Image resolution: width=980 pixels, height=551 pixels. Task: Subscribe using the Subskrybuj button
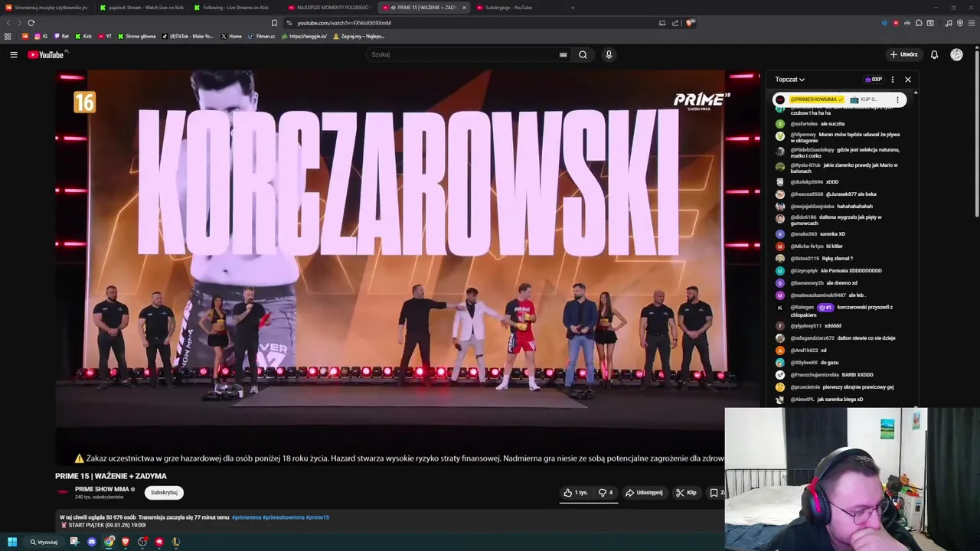(164, 493)
